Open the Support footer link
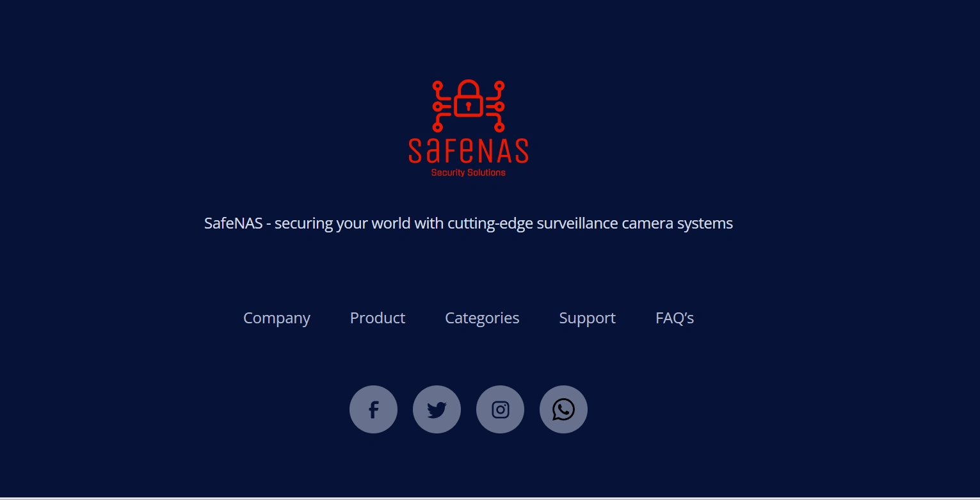Screen dimensions: 980x500 tap(587, 318)
